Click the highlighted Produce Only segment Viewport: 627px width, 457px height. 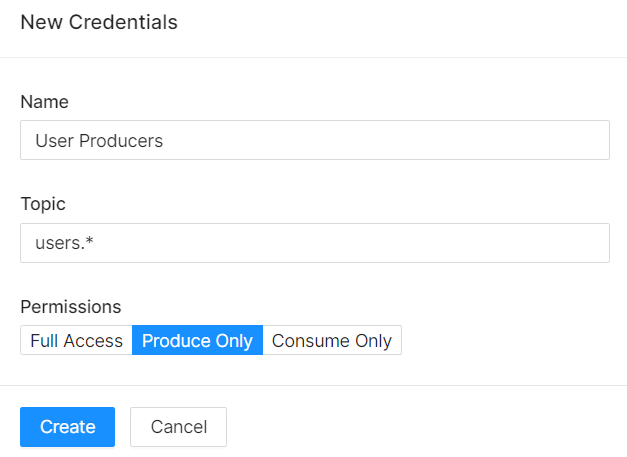point(198,340)
